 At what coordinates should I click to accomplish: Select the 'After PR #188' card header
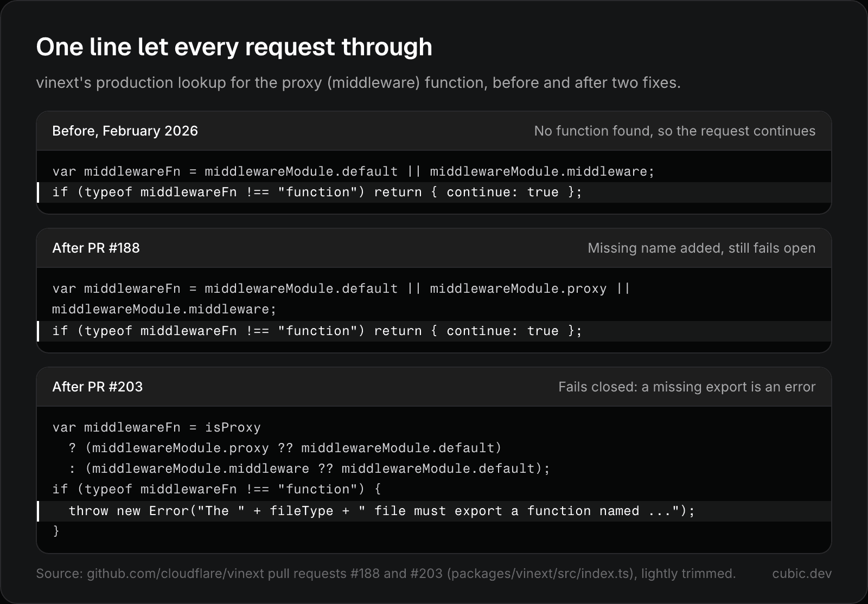click(x=434, y=248)
